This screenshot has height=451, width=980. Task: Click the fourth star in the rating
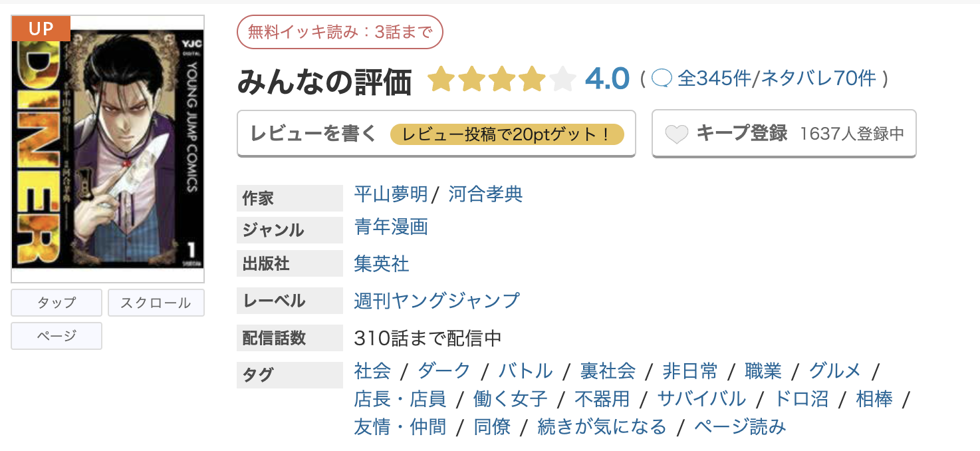point(532,78)
